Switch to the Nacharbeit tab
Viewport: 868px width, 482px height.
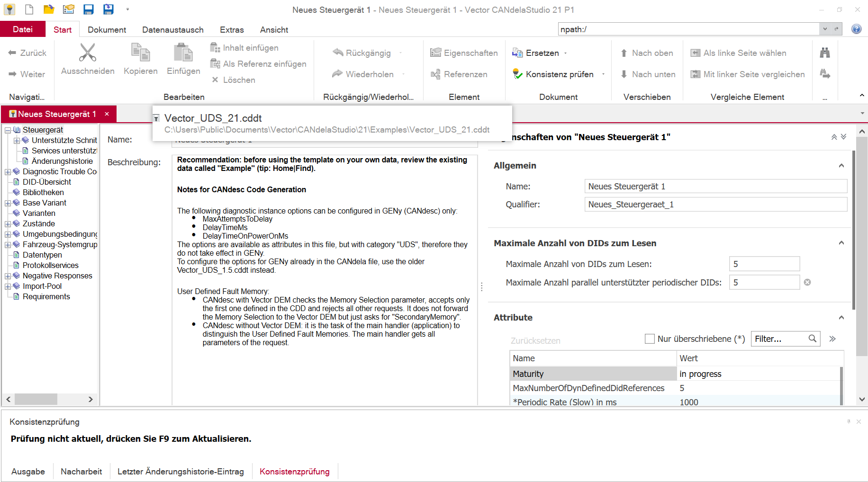81,472
